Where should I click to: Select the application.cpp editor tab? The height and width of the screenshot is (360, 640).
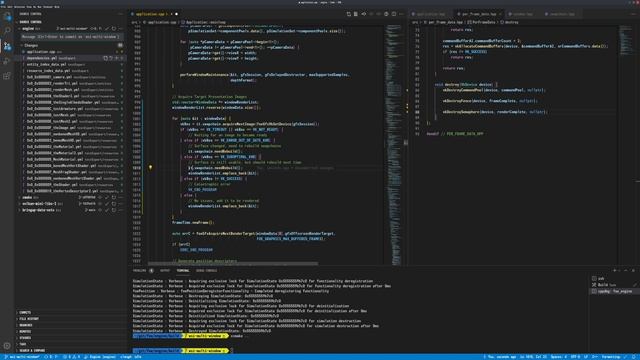point(152,14)
